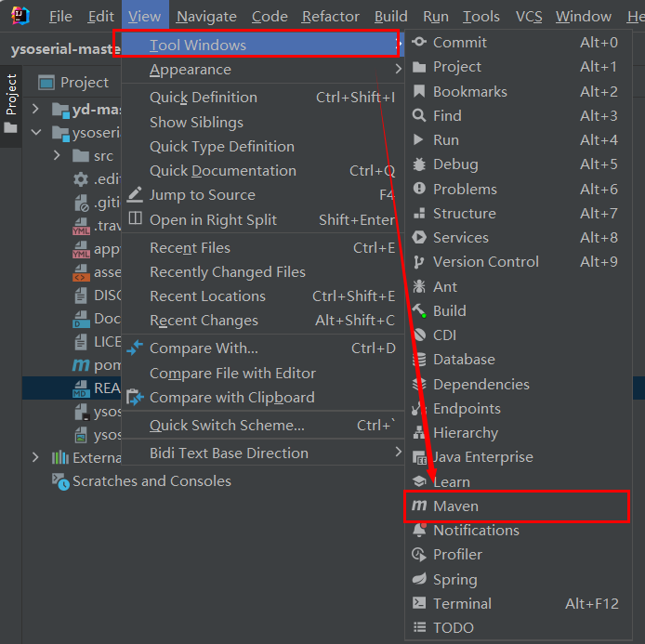Click the vertical Project sidebar tab

[11, 105]
